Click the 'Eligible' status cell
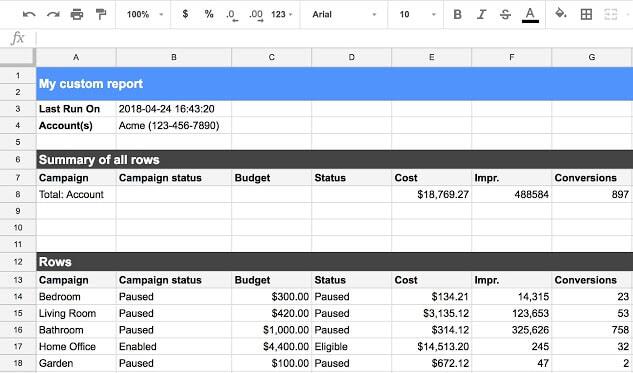 [x=351, y=346]
